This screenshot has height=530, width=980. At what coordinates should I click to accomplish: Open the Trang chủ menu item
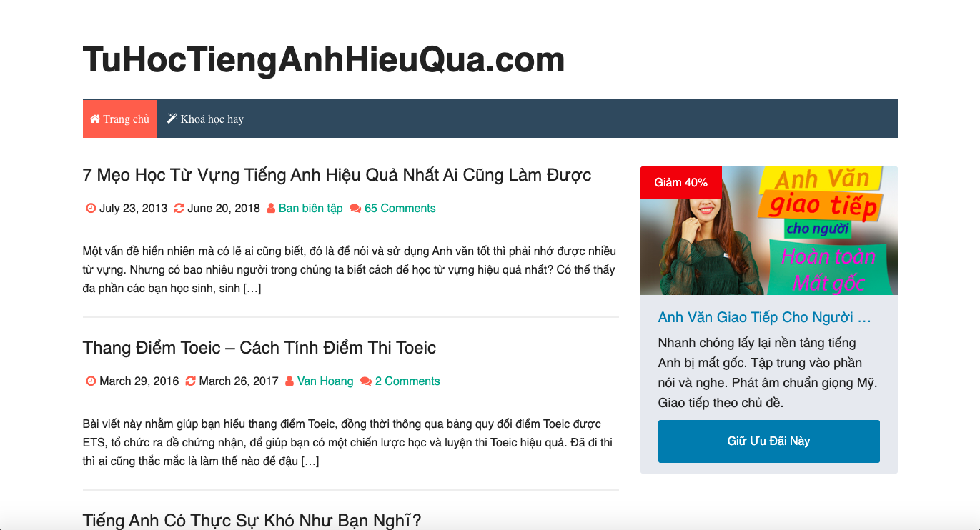tap(119, 119)
